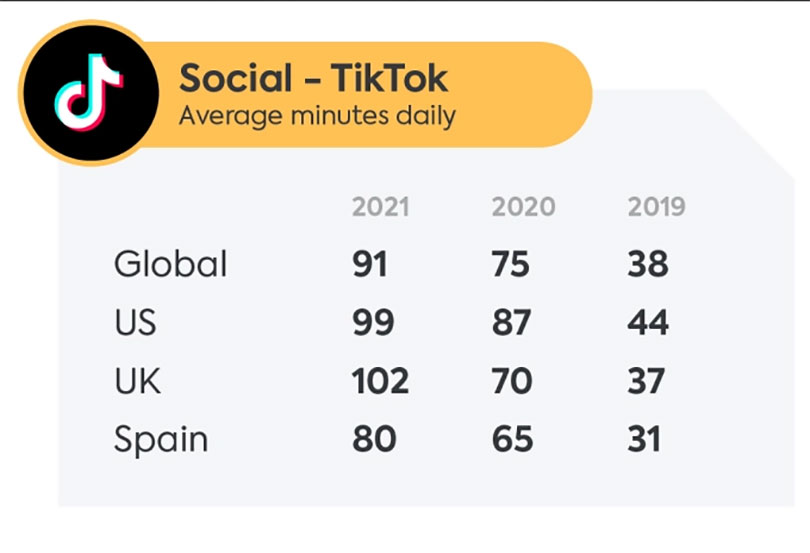Image resolution: width=810 pixels, height=553 pixels.
Task: Click US 2021 value 99
Action: pyautogui.click(x=373, y=323)
